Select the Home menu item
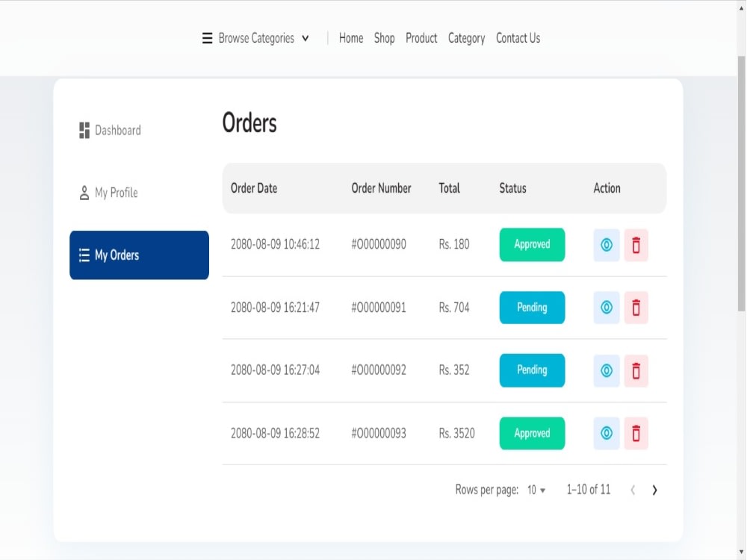Image resolution: width=747 pixels, height=560 pixels. coord(350,38)
